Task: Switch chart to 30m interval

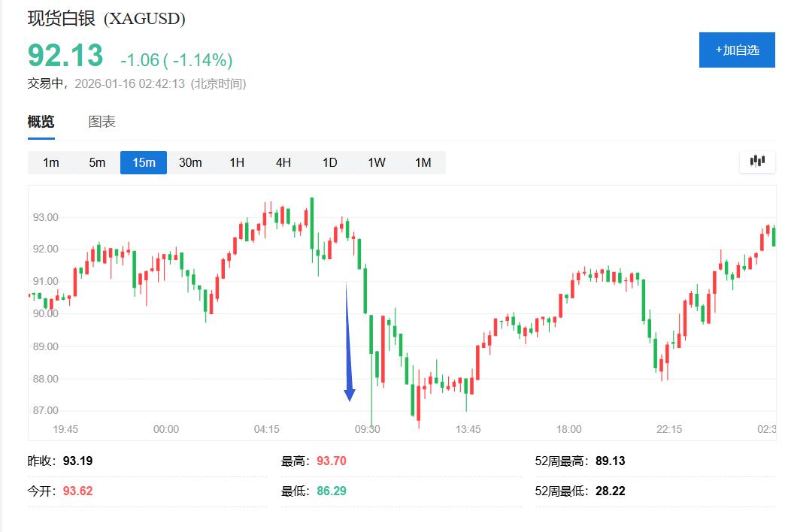Action: coord(190,162)
